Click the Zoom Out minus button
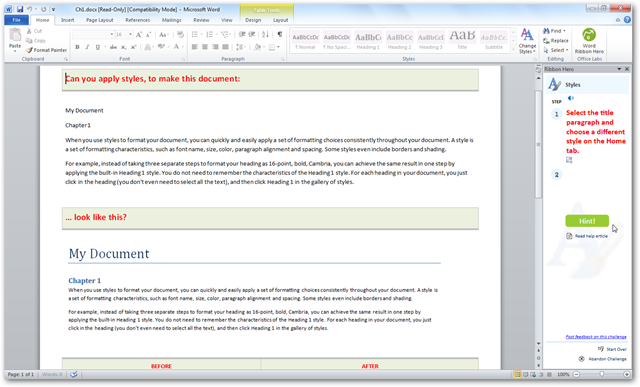Screen dimensions: 640x387 pyautogui.click(x=576, y=374)
